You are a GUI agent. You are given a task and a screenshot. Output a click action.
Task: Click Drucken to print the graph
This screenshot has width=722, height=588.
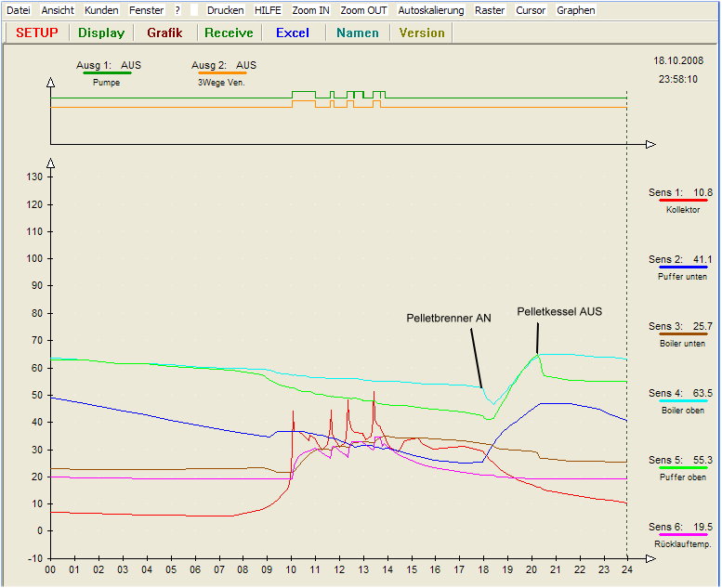[x=225, y=10]
